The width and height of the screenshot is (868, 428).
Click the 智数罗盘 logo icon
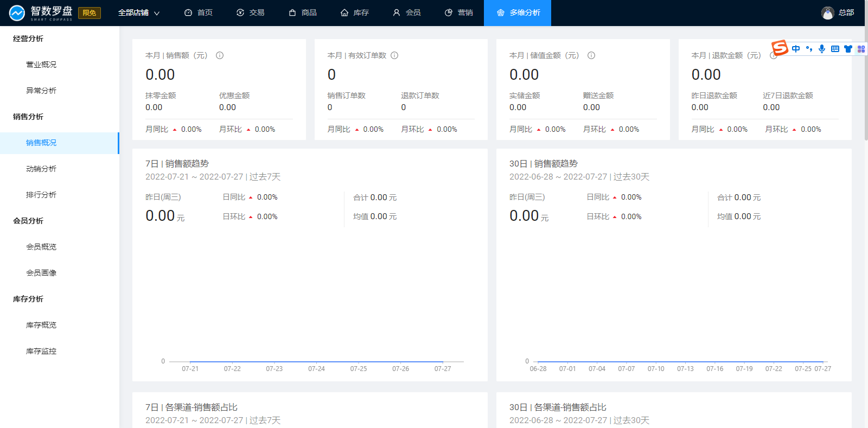click(x=17, y=13)
